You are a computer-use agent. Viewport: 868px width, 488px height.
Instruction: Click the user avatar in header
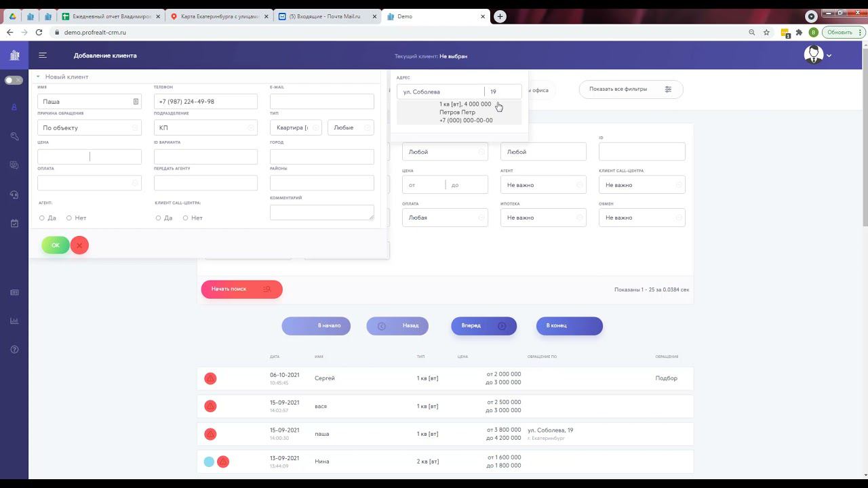coord(813,55)
